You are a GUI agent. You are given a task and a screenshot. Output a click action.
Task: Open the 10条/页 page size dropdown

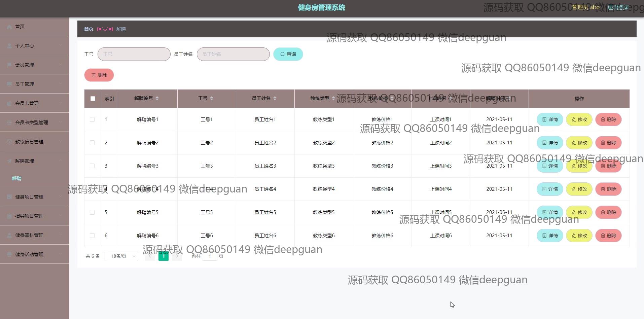(x=121, y=256)
